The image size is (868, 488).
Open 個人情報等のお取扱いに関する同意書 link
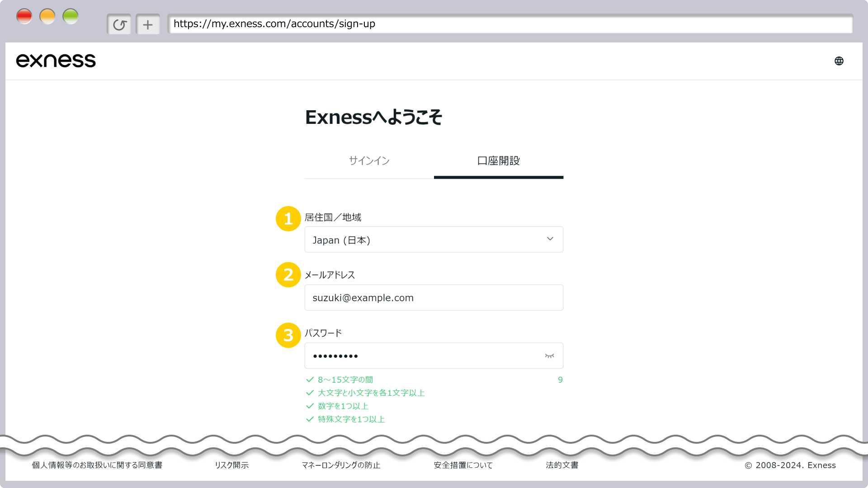coord(97,465)
